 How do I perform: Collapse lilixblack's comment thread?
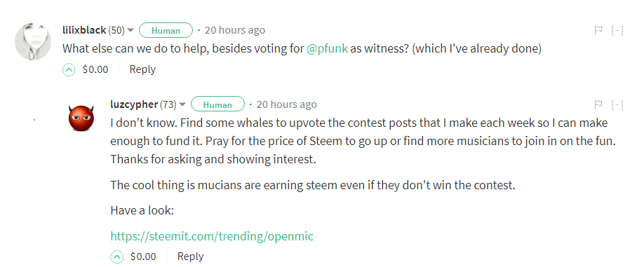tap(617, 30)
